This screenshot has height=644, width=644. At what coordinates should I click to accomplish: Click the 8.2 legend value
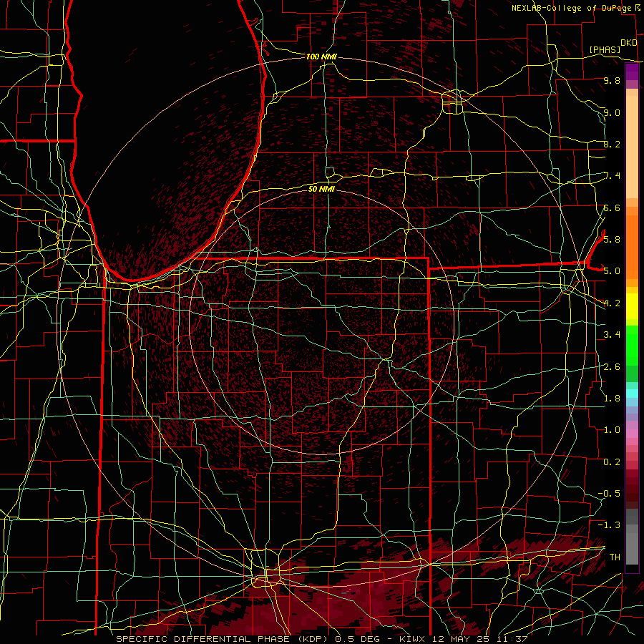[612, 144]
